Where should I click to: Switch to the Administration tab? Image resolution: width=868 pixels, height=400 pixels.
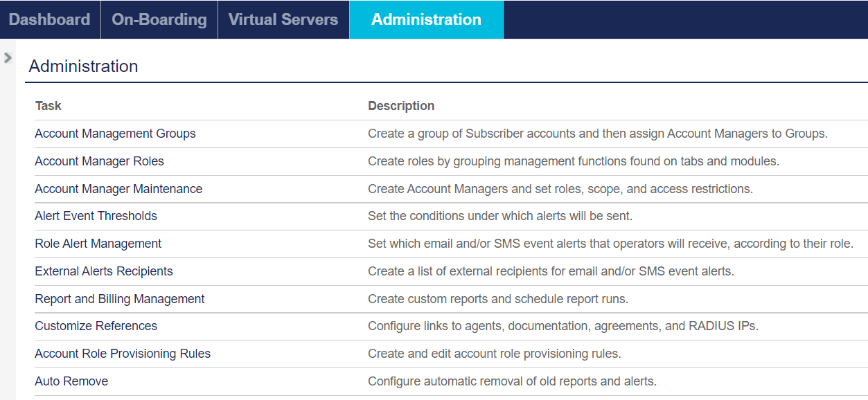(425, 19)
